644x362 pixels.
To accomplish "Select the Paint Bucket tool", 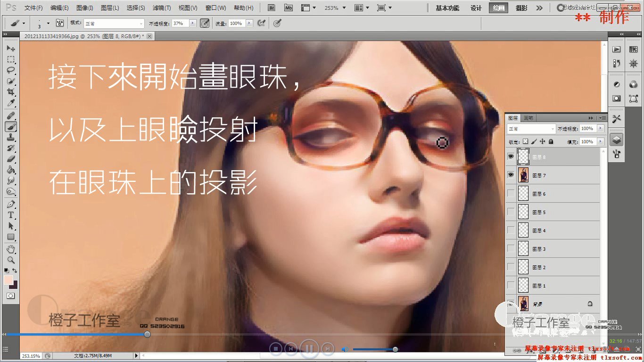I will 11,170.
